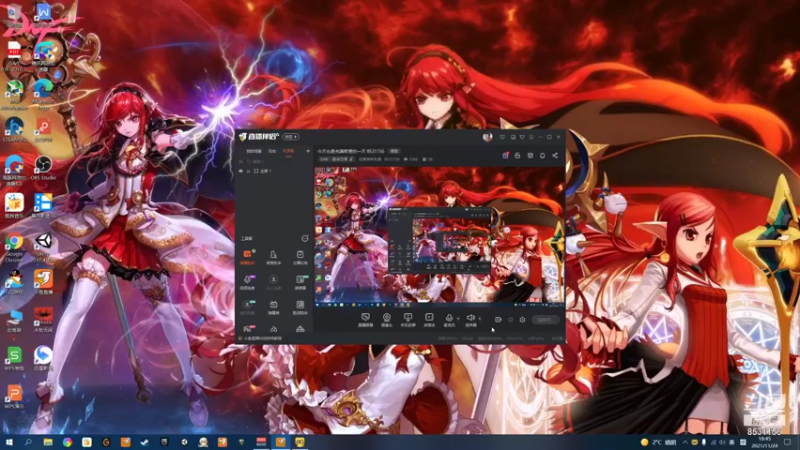Image resolution: width=800 pixels, height=450 pixels.
Task: Click the start live button at the bottom right
Action: [545, 320]
